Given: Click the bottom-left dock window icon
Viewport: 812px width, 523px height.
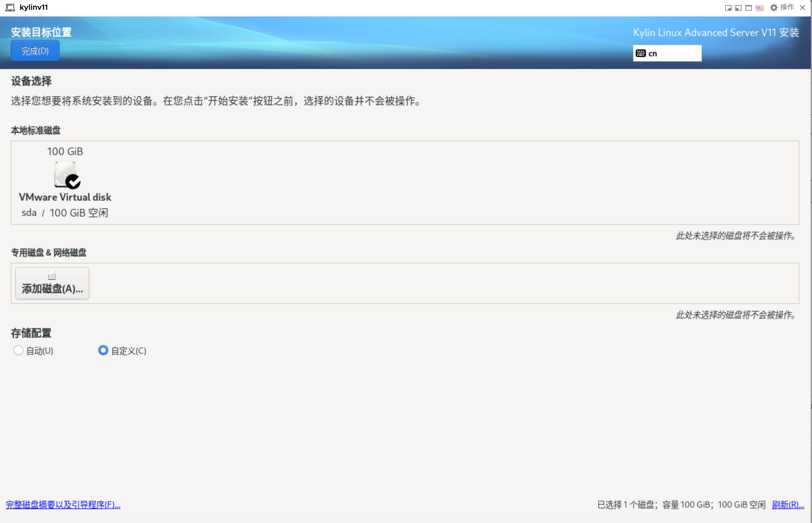Looking at the screenshot, I should tap(738, 8).
